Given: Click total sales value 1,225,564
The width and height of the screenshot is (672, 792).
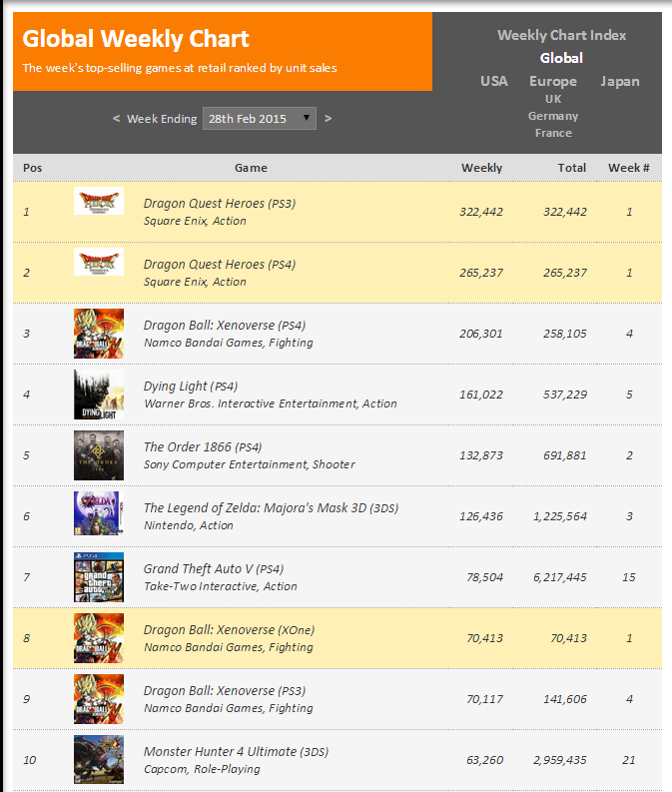Looking at the screenshot, I should [560, 516].
